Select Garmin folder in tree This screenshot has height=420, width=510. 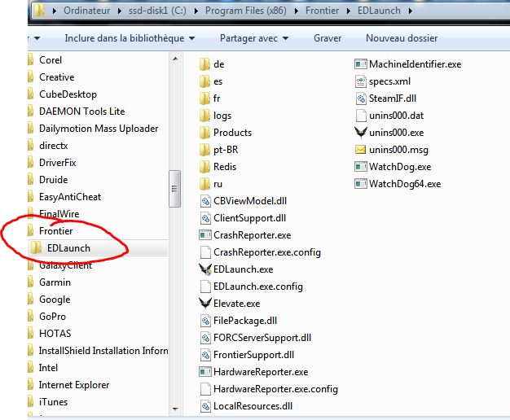tap(55, 282)
